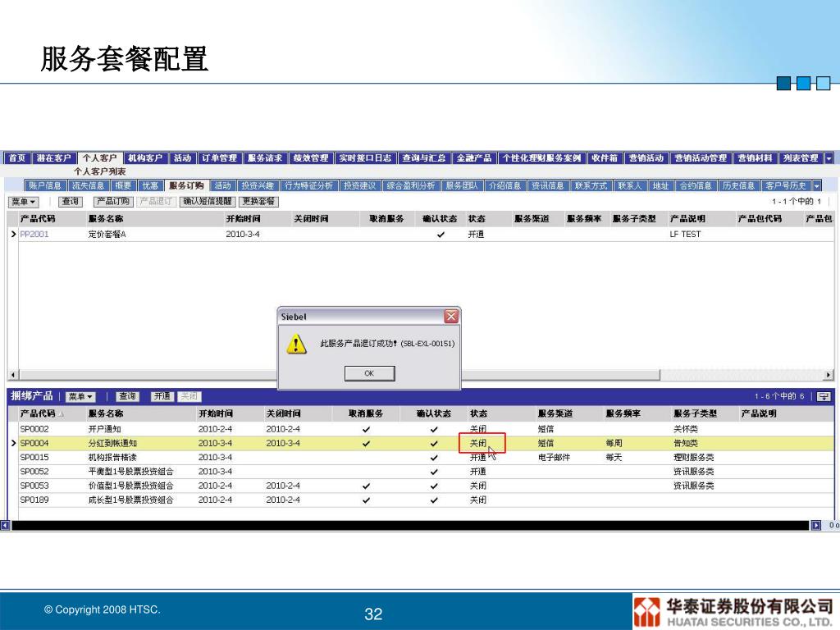Switch to the 联系方式 sub-tab
This screenshot has width=840, height=630.
tap(591, 186)
